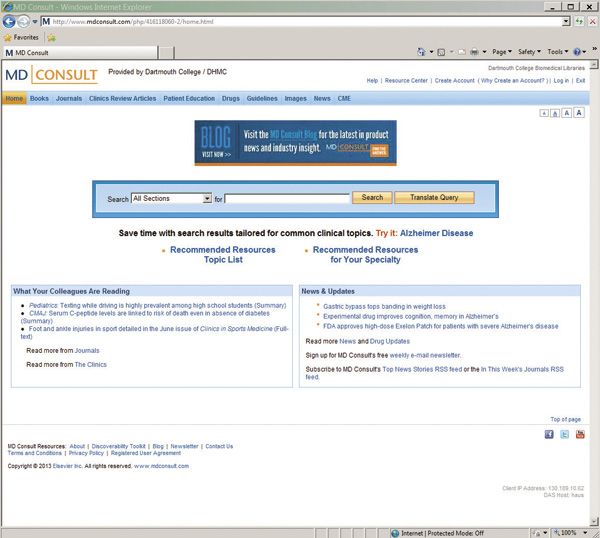Click the Alzheimer Disease link
The height and width of the screenshot is (538, 600).
[x=437, y=233]
